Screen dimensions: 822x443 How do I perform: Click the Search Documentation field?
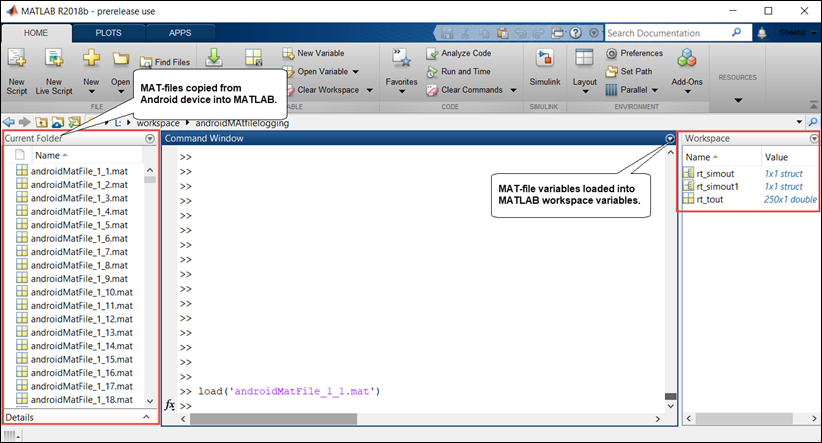pyautogui.click(x=678, y=33)
